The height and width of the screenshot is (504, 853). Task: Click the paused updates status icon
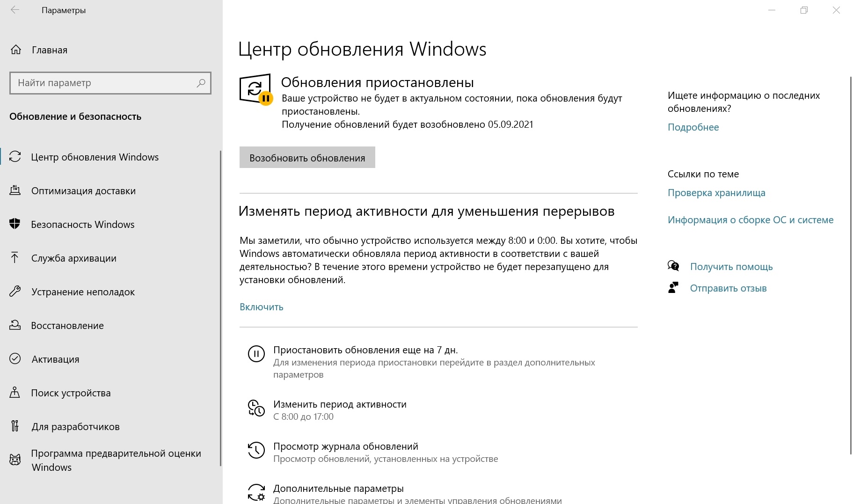(256, 89)
